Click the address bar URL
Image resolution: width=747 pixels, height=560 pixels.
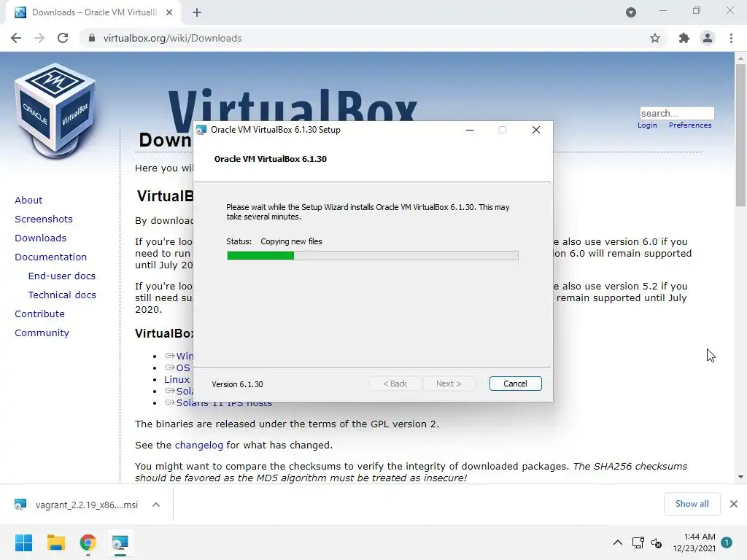point(172,38)
